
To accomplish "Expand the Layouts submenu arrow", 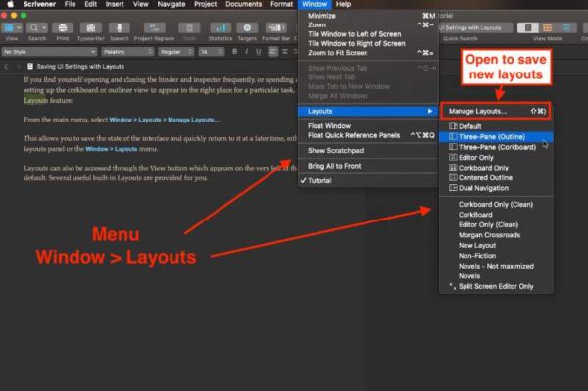I will coord(430,111).
